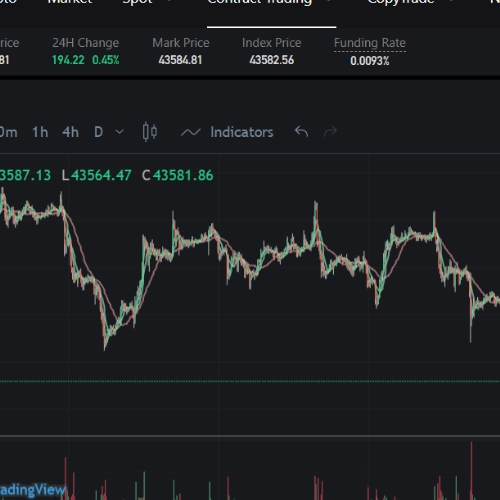Viewport: 500px width, 500px height.
Task: Click the TradingView logo link
Action: 32,490
